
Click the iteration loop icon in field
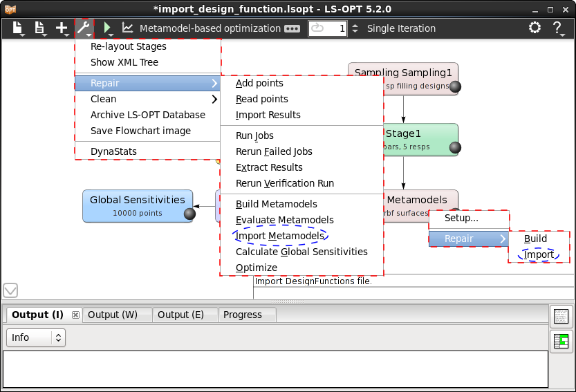[317, 28]
